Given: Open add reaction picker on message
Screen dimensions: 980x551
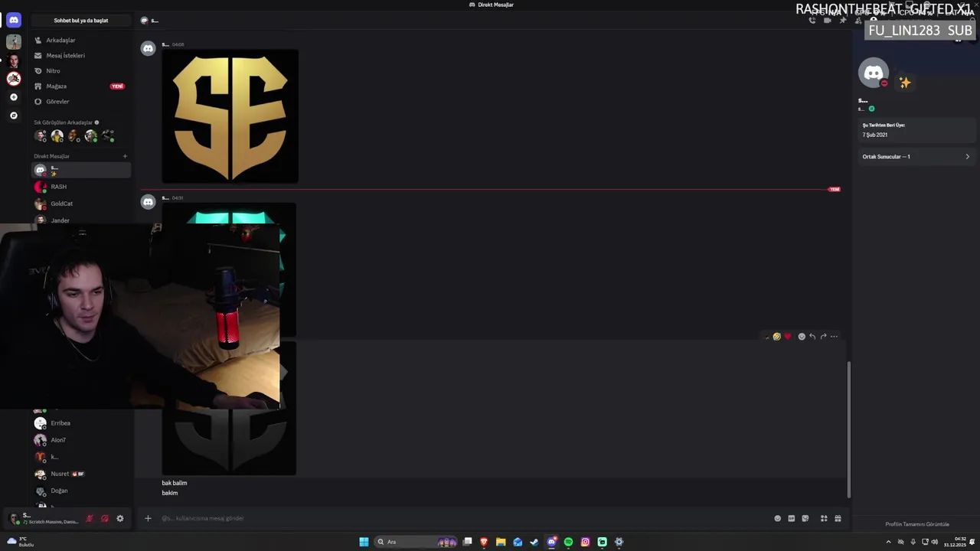Looking at the screenshot, I should coord(802,337).
